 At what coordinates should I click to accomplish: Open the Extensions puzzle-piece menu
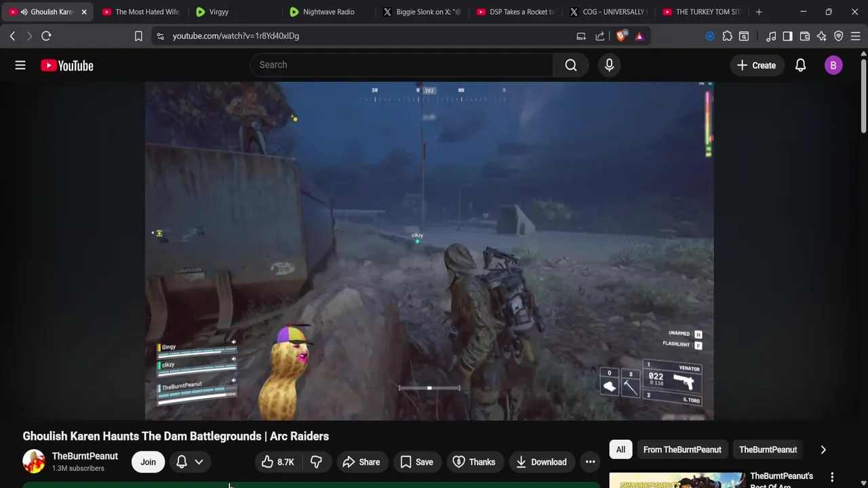728,36
